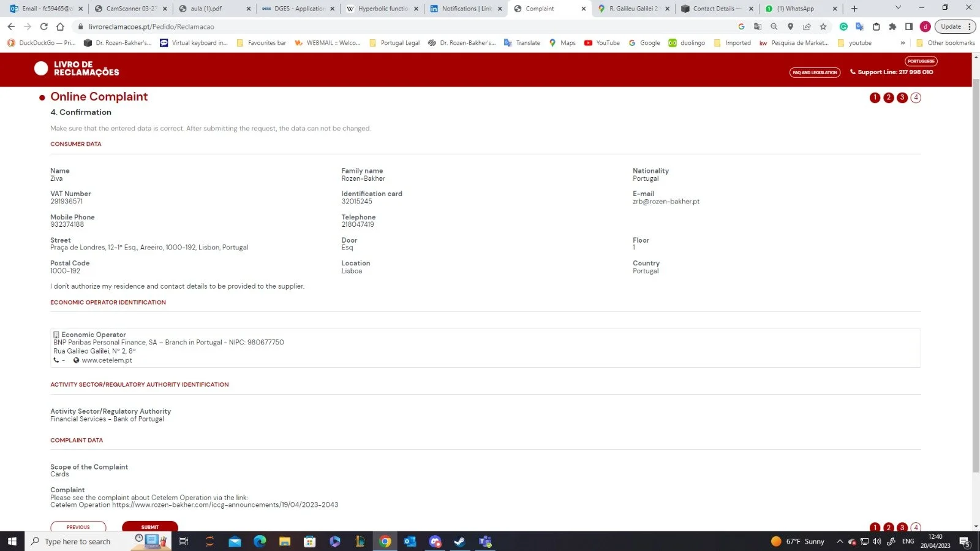
Task: Open Microsoft Teams from taskbar
Action: [x=485, y=541]
